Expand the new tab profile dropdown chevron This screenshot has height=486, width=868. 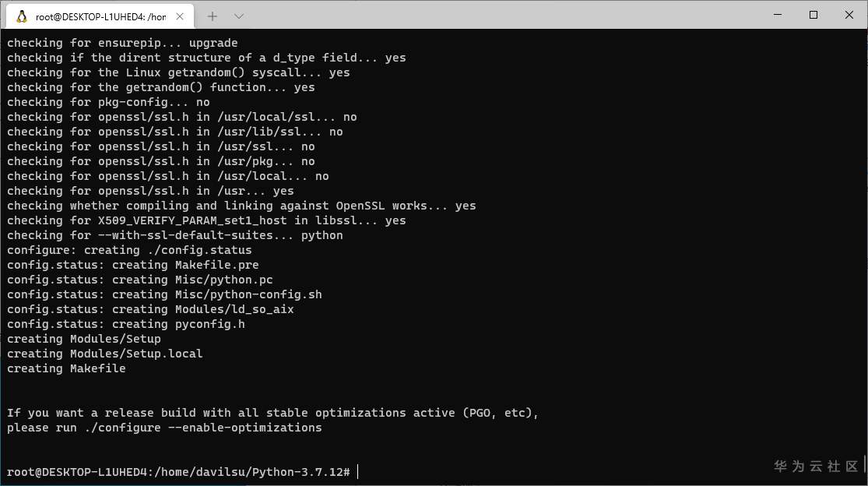[x=239, y=16]
